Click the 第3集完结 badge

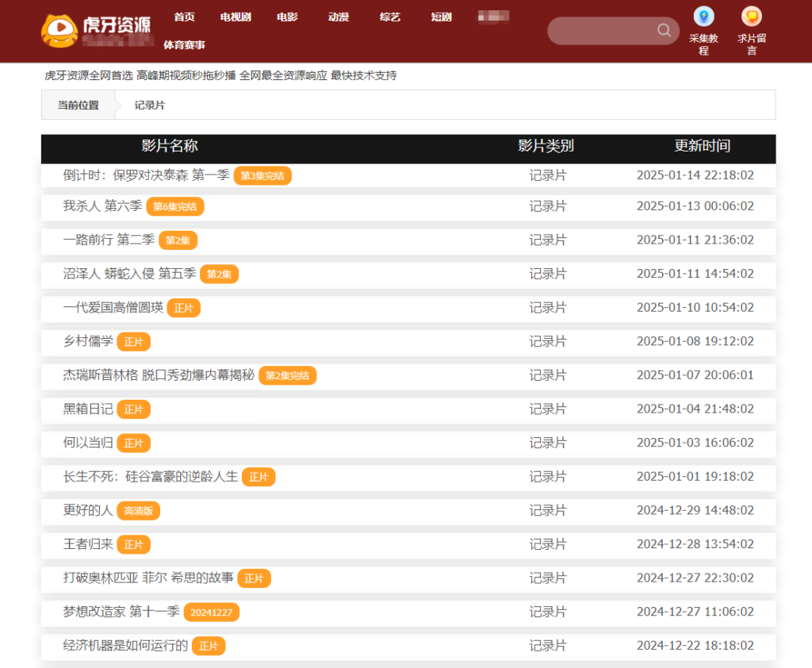click(262, 175)
